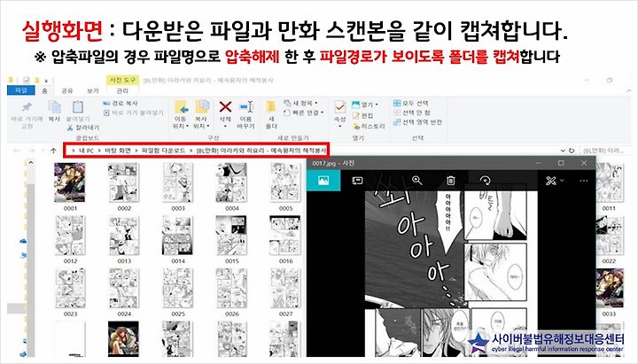Select thumbnail 0003

click(x=178, y=182)
